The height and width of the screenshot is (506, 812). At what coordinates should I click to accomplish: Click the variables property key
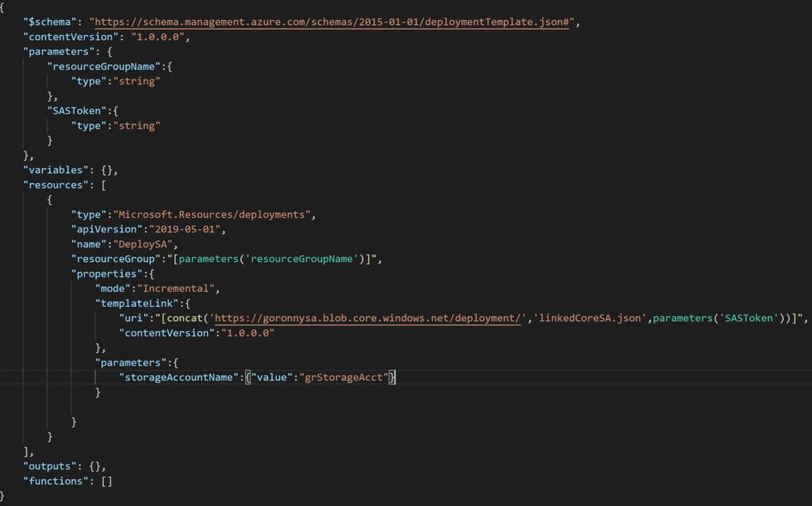point(56,169)
